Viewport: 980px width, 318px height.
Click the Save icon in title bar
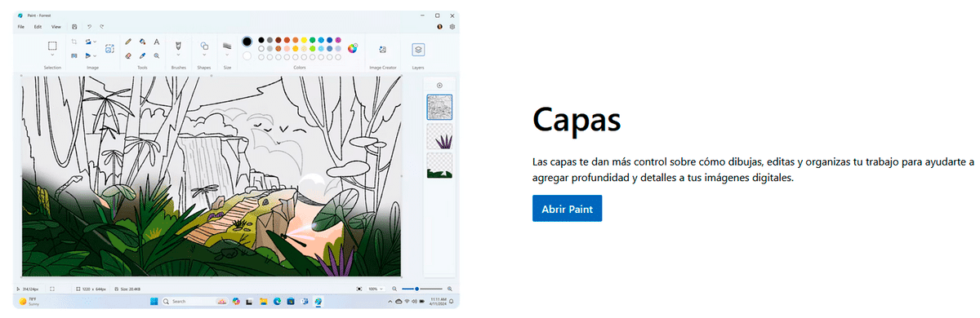point(74,27)
